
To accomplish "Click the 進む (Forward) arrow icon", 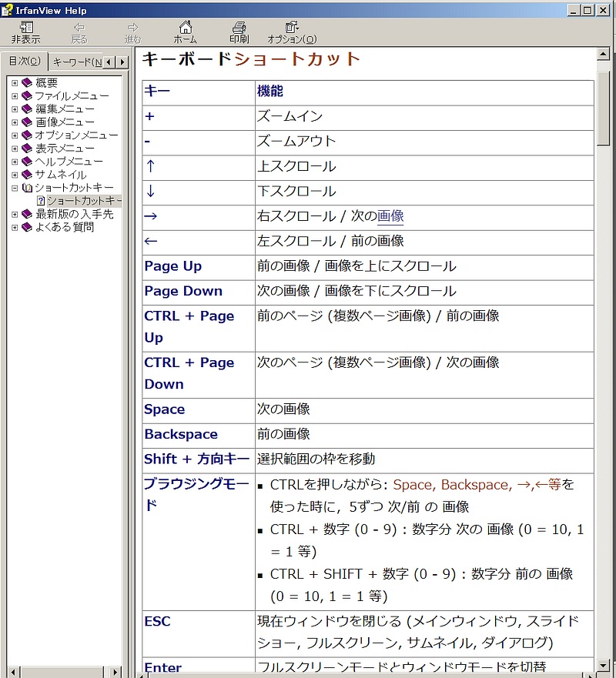I will point(132,32).
